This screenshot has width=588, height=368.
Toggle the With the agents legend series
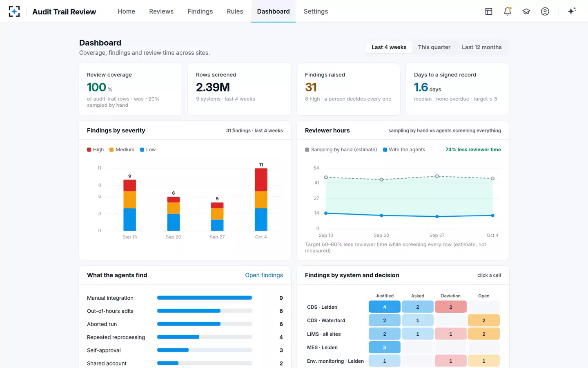(x=404, y=150)
